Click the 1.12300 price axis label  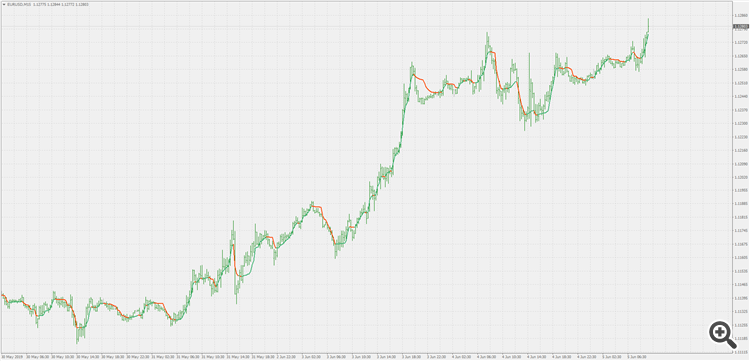741,123
